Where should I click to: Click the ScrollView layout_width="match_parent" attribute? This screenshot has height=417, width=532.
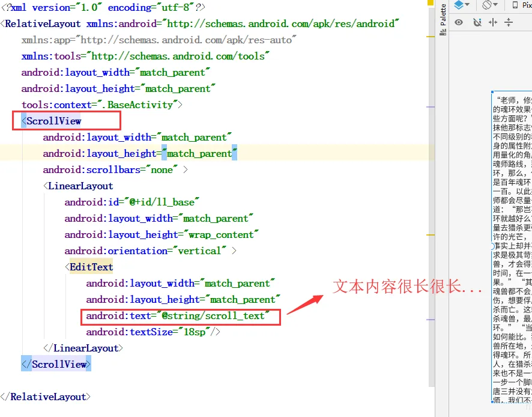[x=138, y=137]
